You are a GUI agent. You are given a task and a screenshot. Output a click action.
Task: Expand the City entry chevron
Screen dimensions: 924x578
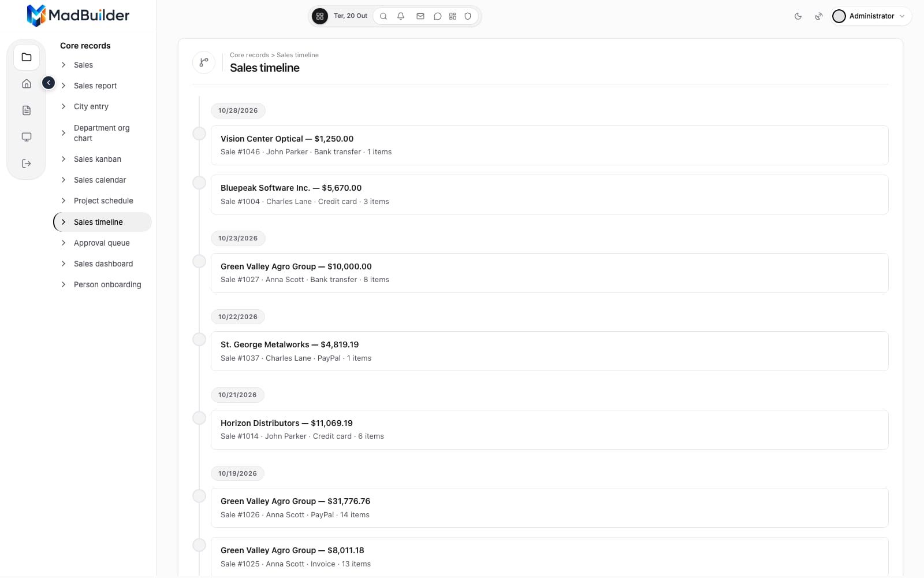point(64,106)
